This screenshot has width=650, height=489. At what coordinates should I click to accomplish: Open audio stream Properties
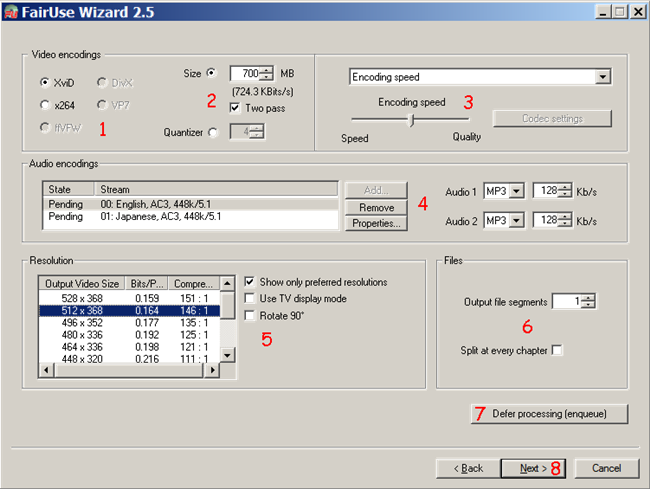(376, 223)
